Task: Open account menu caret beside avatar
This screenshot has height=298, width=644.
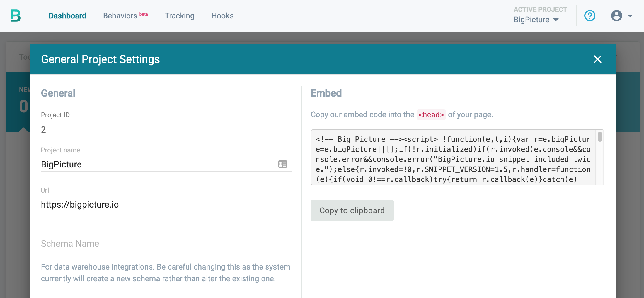Action: point(630,16)
